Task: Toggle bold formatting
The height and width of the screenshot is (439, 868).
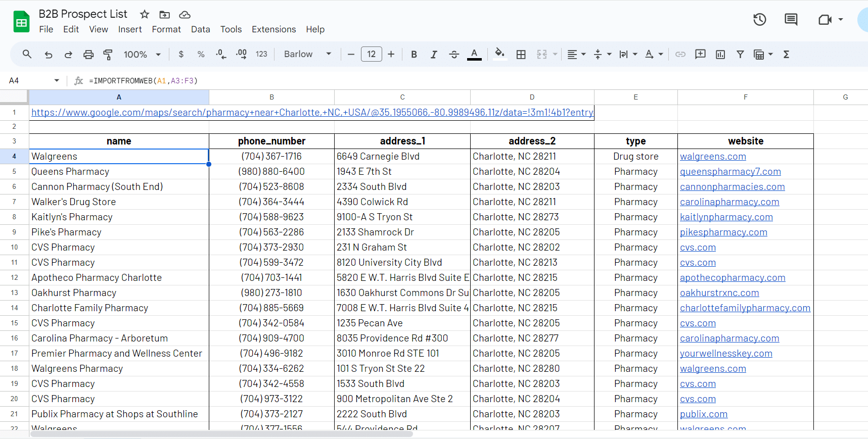Action: click(x=414, y=55)
